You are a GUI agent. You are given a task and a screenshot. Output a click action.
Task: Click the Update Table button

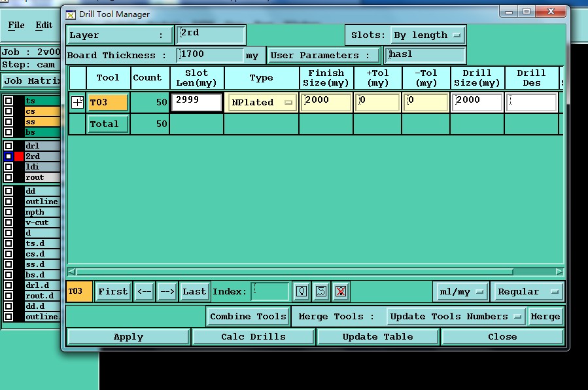point(377,337)
